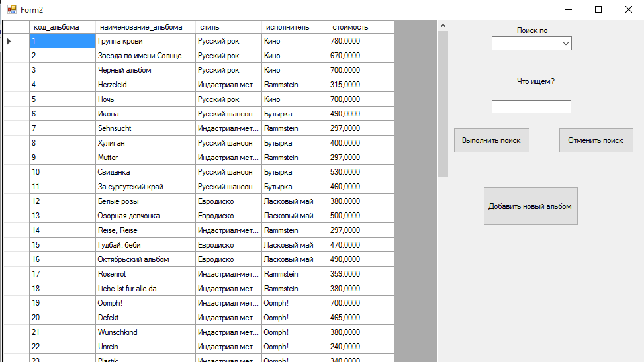The image size is (644, 362).
Task: Click 'Добавить новый альбом' button
Action: click(x=530, y=206)
